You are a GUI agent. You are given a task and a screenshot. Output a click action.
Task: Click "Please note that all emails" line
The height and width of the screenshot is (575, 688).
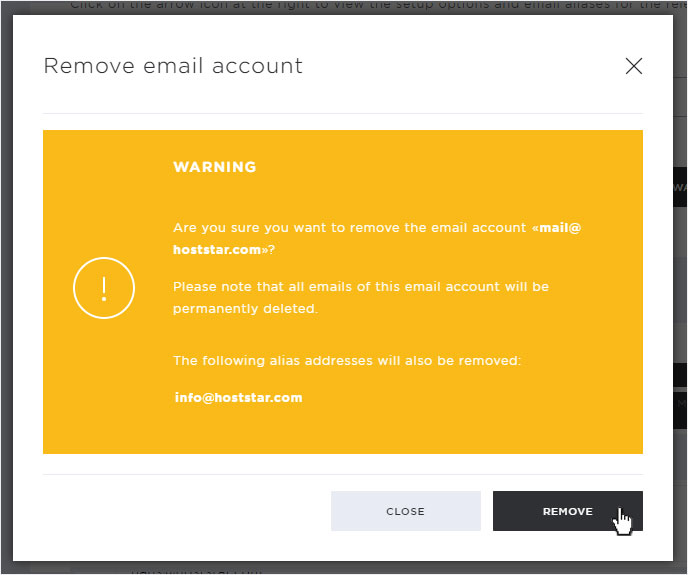pyautogui.click(x=361, y=287)
